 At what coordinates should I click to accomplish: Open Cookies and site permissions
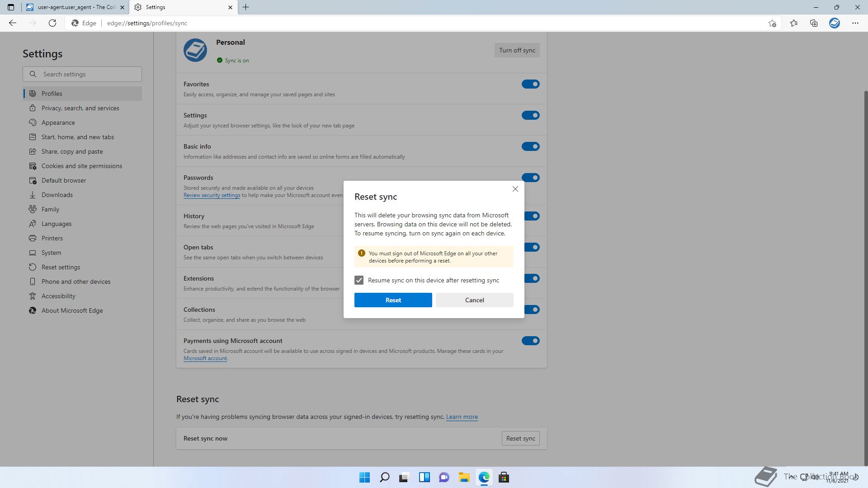click(x=82, y=166)
